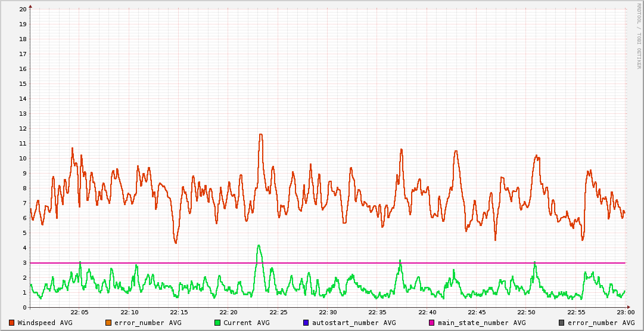Click the blue autostart_number AVG legend swatch
The height and width of the screenshot is (331, 644).
(x=306, y=323)
